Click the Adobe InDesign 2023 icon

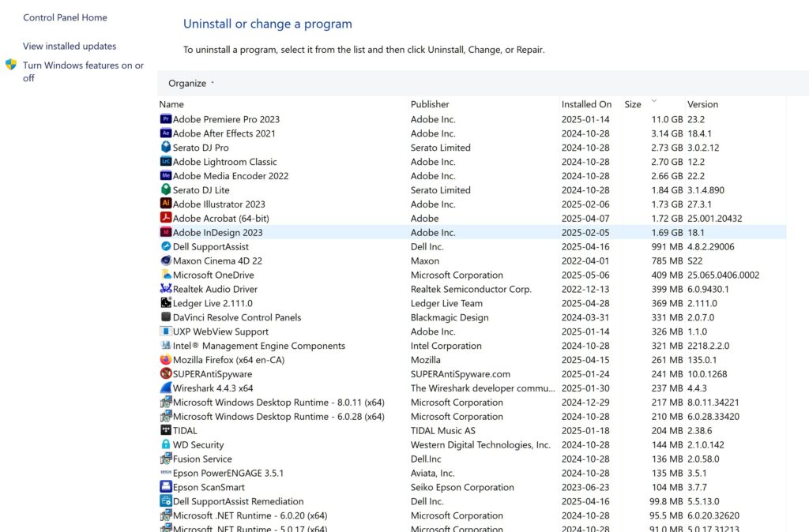pyautogui.click(x=166, y=232)
